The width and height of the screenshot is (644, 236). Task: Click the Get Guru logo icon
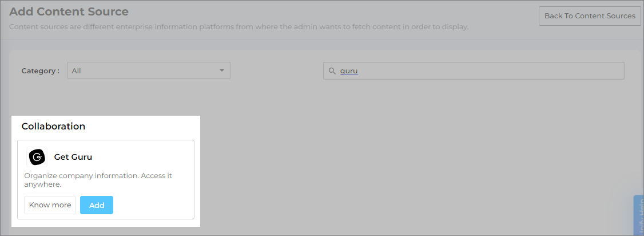(37, 157)
